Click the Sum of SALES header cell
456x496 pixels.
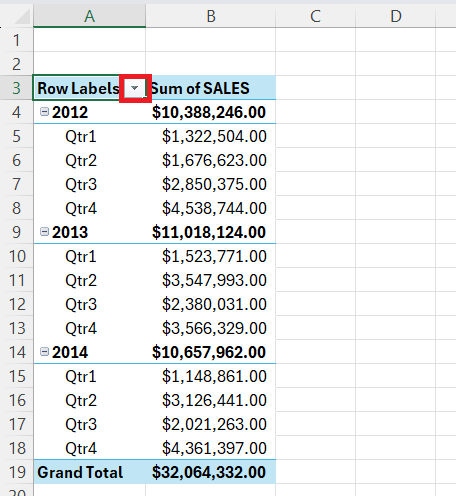pos(211,88)
